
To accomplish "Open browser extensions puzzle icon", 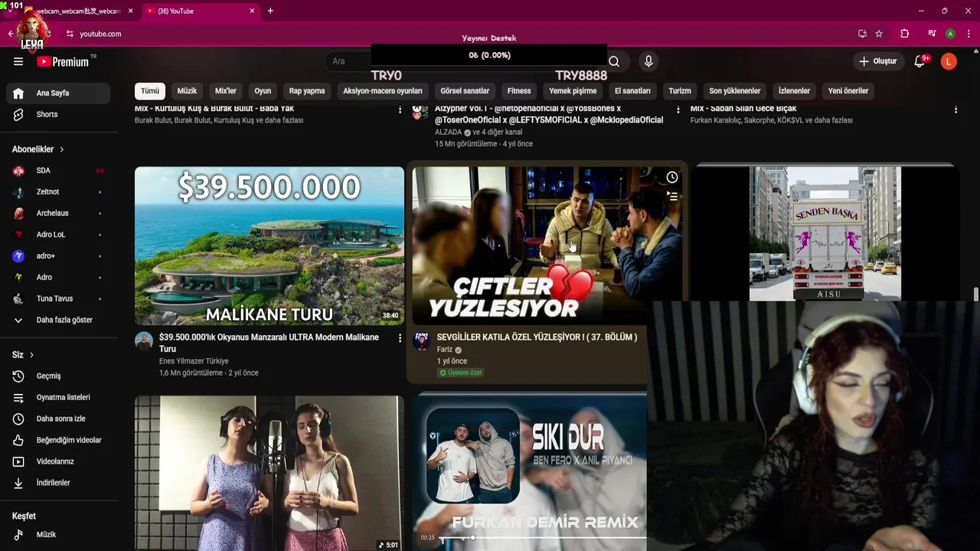I will point(904,34).
